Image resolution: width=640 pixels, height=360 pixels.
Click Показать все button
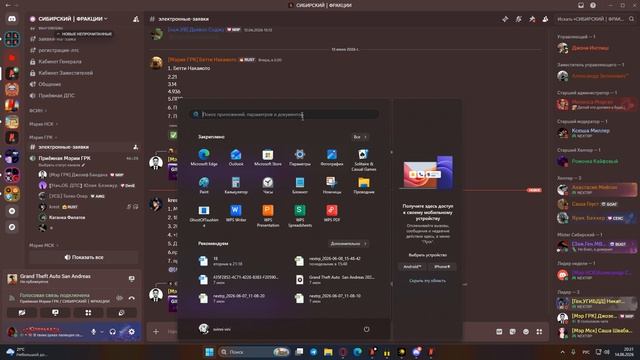tap(84, 258)
